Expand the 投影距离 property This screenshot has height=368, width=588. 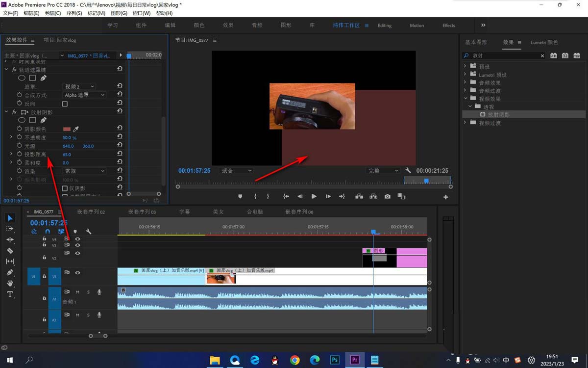[x=11, y=154]
